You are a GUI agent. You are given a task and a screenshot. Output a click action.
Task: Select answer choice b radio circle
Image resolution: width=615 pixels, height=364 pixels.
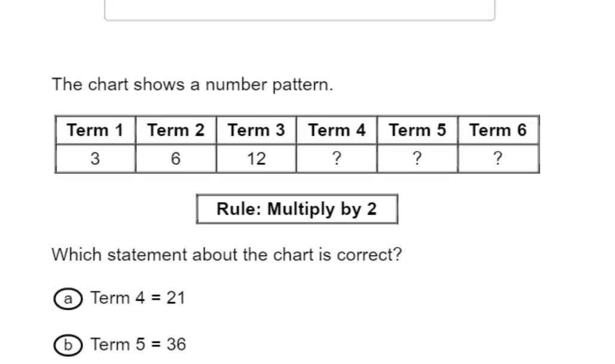click(68, 345)
